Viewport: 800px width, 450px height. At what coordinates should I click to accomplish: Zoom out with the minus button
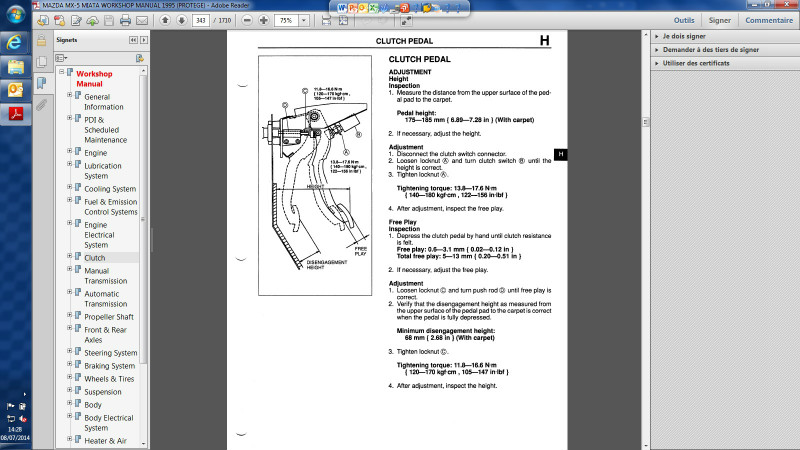247,20
